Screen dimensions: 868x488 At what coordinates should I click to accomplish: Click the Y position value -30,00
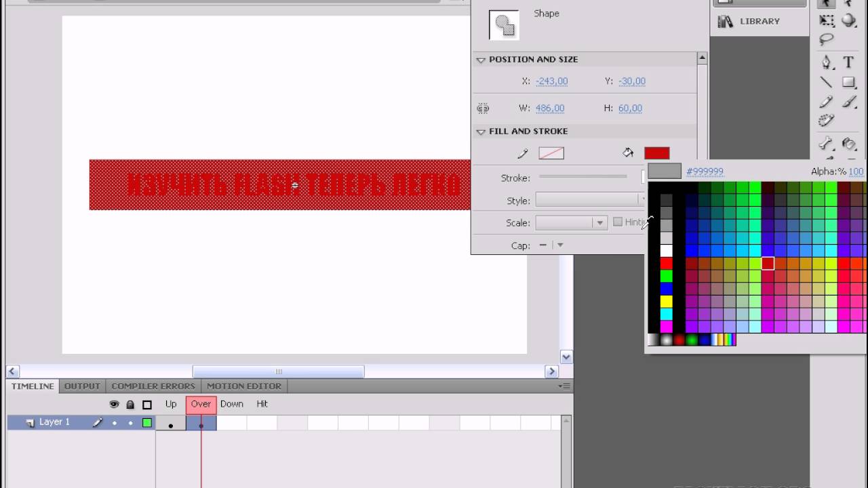(631, 81)
